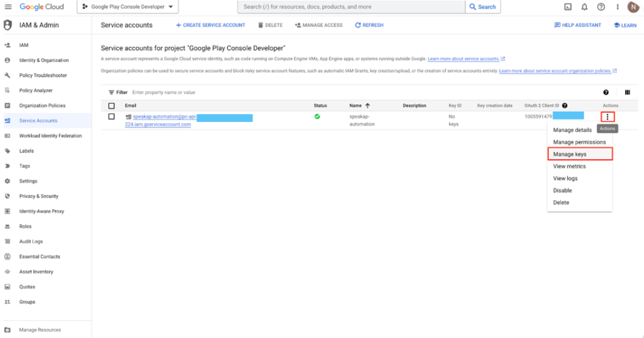Screen dimensions: 644x338
Task: Check the speakap-automation row checkbox
Action: (112, 117)
